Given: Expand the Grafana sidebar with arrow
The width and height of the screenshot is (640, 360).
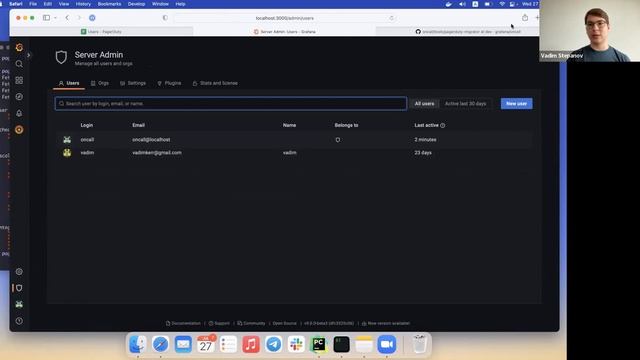Looking at the screenshot, I should 29,55.
